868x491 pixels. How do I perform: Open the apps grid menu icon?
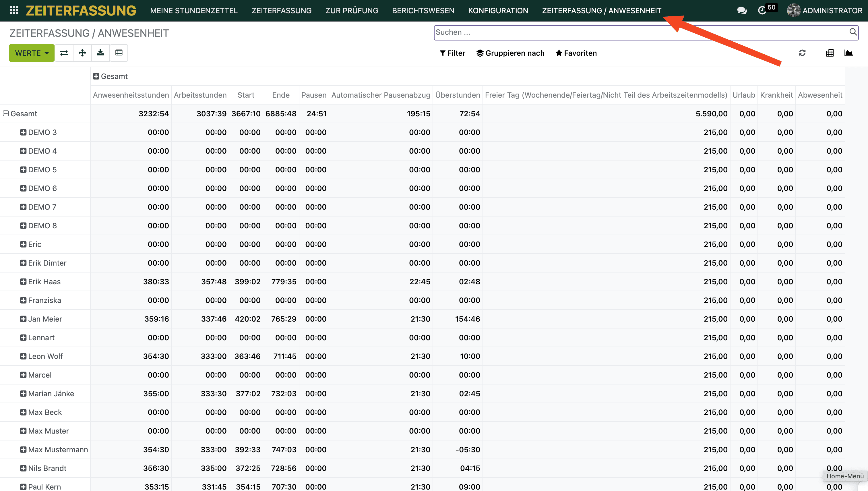(x=14, y=10)
